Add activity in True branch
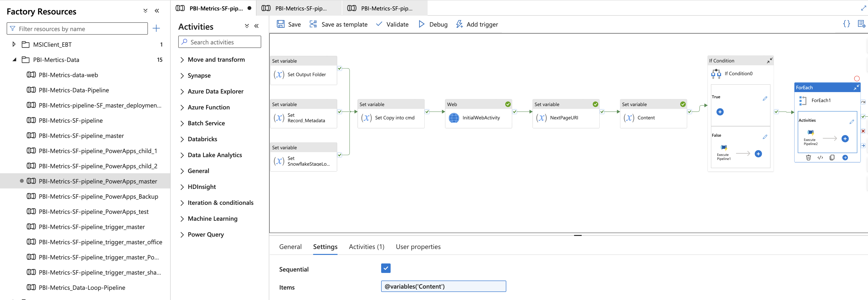The image size is (868, 300). pyautogui.click(x=720, y=112)
